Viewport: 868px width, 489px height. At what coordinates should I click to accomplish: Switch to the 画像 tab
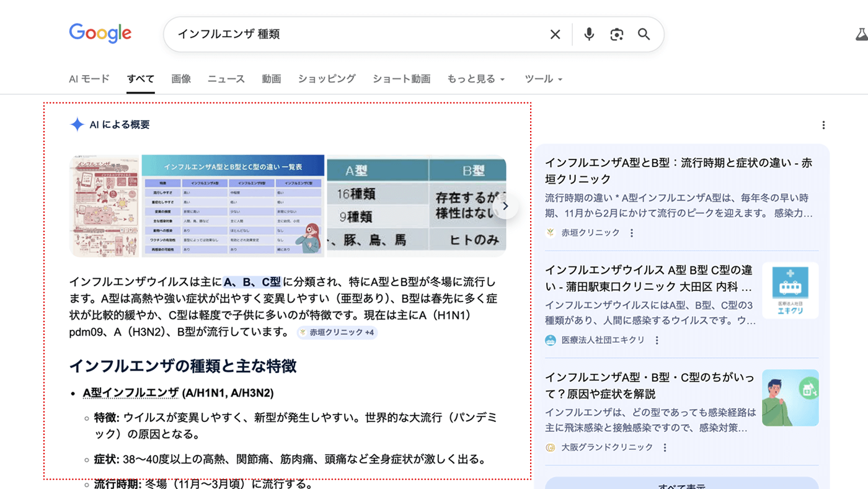pos(180,79)
